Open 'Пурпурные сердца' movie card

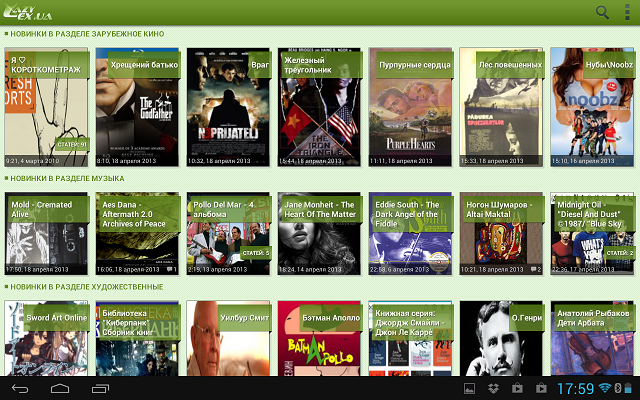410,107
